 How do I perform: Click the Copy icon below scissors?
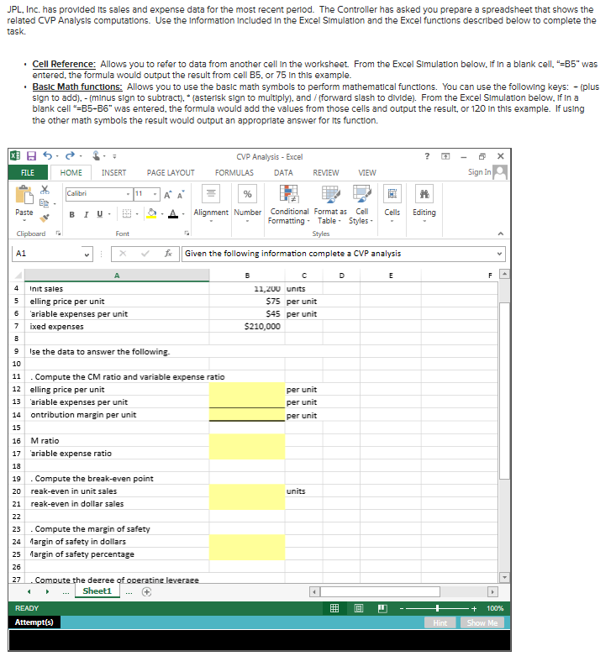44,202
